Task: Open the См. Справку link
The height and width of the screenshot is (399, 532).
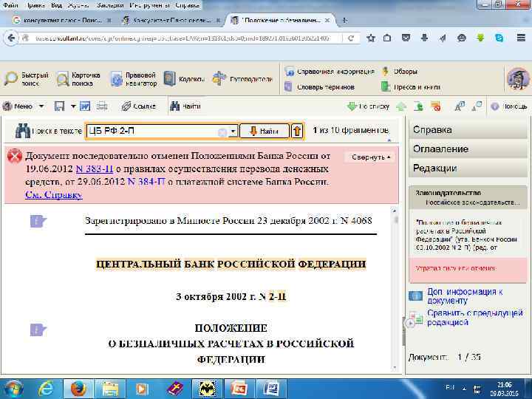Action: coord(54,195)
